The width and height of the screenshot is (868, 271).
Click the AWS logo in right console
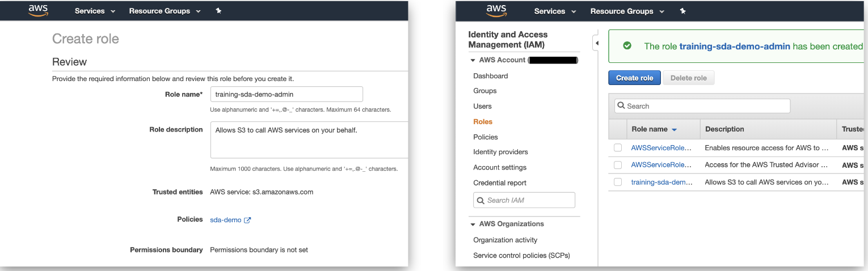coord(496,11)
